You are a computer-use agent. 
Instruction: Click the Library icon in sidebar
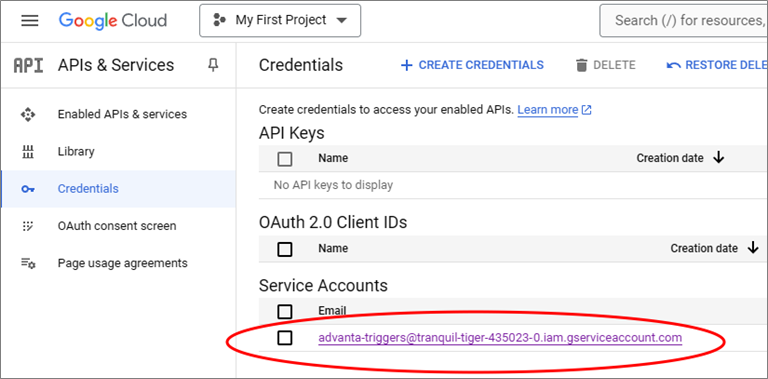28,152
